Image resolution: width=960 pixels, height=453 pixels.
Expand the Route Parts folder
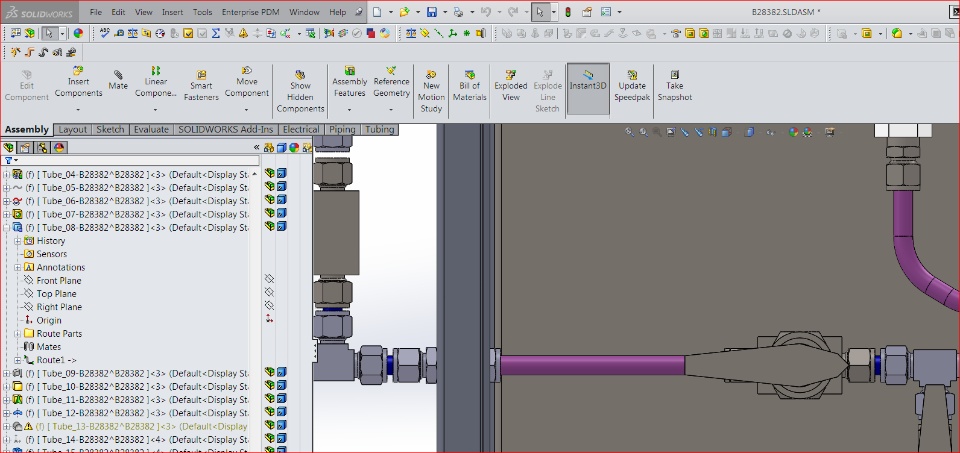17,334
